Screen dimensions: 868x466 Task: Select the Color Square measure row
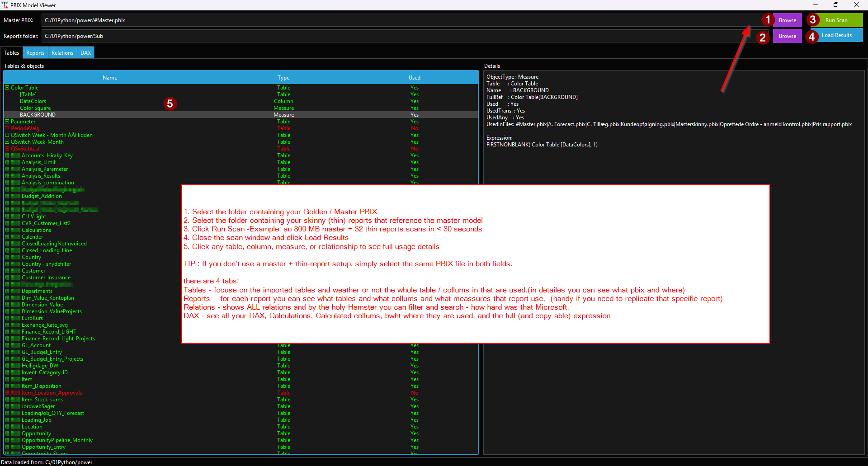tap(241, 108)
